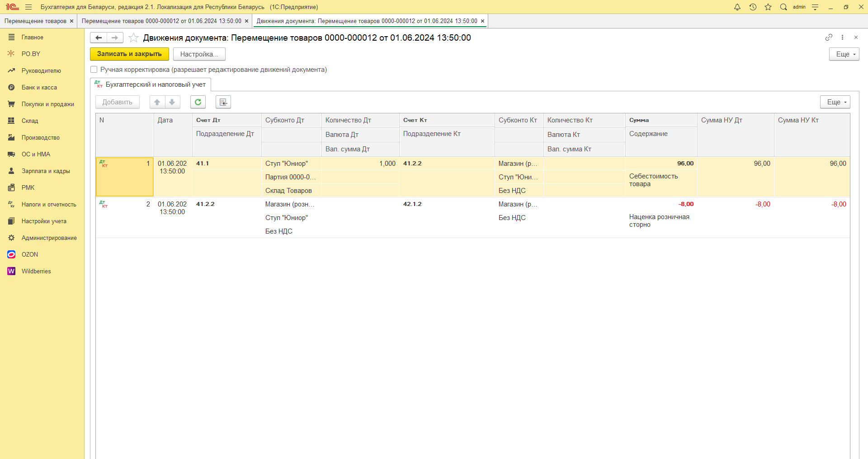The height and width of the screenshot is (459, 868).
Task: Refresh the postings list
Action: coord(198,102)
